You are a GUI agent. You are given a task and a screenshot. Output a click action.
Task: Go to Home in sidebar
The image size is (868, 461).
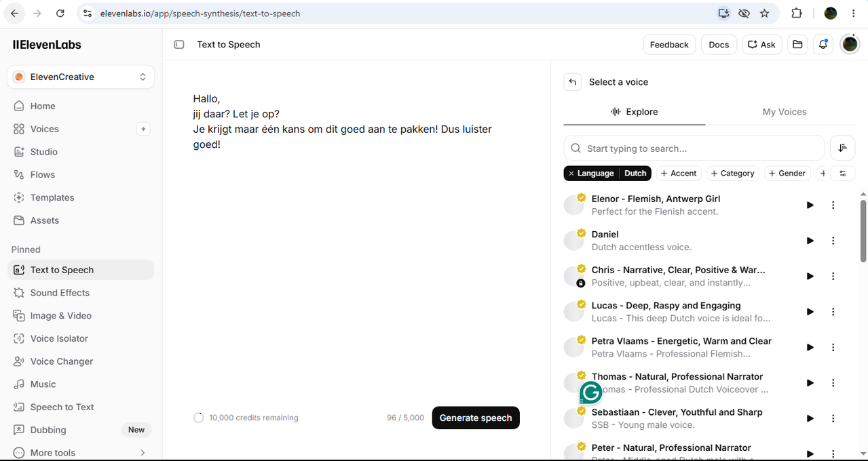tap(81, 106)
